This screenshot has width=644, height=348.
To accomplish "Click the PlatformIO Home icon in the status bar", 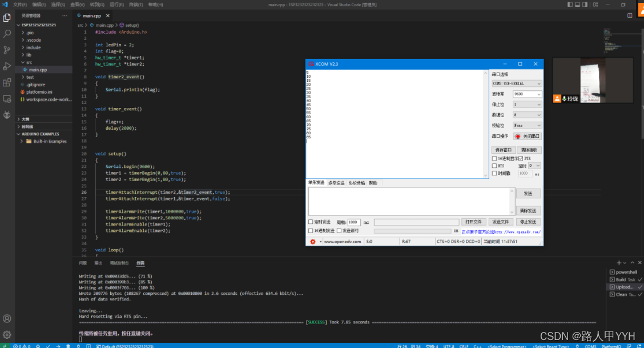I will coord(38,346).
